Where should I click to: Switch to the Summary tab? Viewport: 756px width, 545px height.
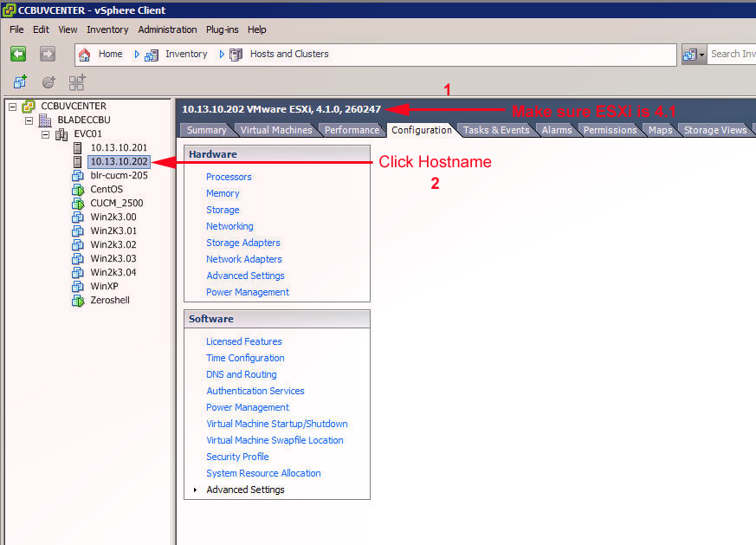point(206,130)
